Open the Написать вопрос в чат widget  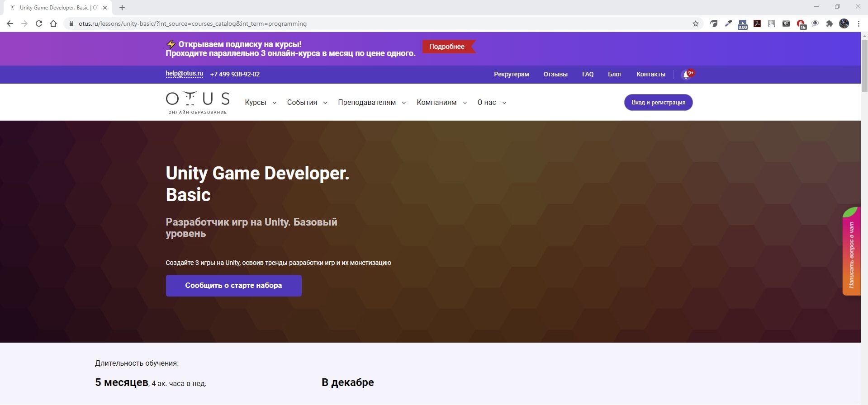[x=851, y=251]
